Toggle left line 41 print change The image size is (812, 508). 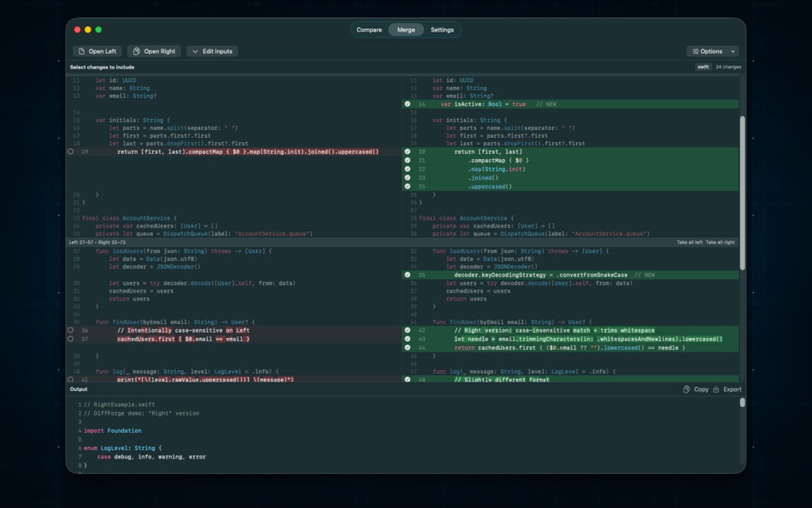click(x=70, y=380)
